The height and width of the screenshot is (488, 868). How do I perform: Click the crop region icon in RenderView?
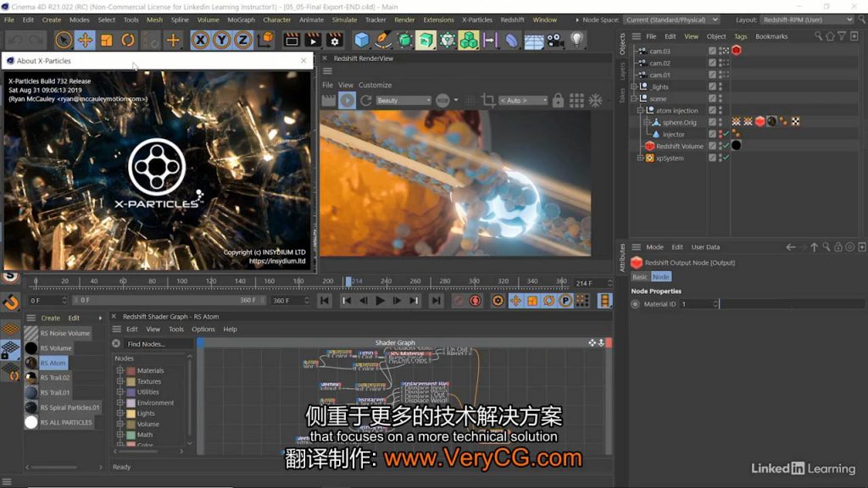[x=487, y=100]
